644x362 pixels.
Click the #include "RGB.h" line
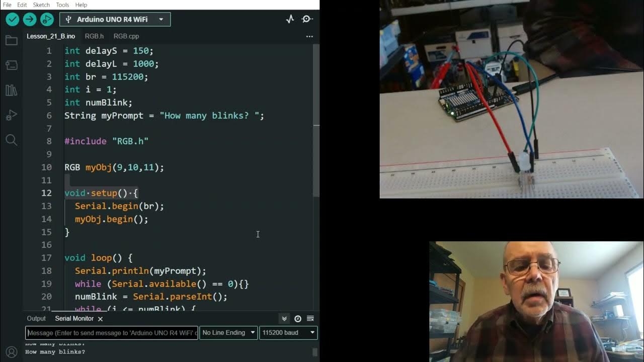106,141
